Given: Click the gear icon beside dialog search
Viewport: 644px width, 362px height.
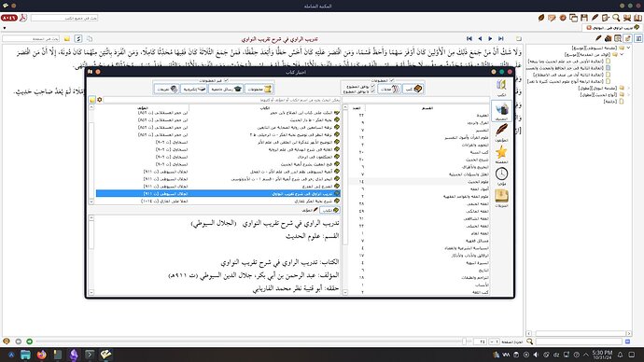Looking at the screenshot, I should tap(99, 100).
